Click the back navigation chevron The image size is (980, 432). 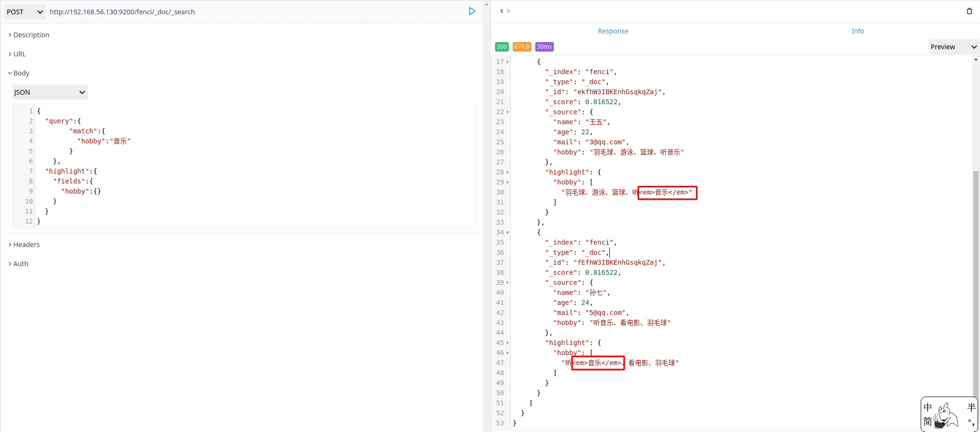[501, 10]
